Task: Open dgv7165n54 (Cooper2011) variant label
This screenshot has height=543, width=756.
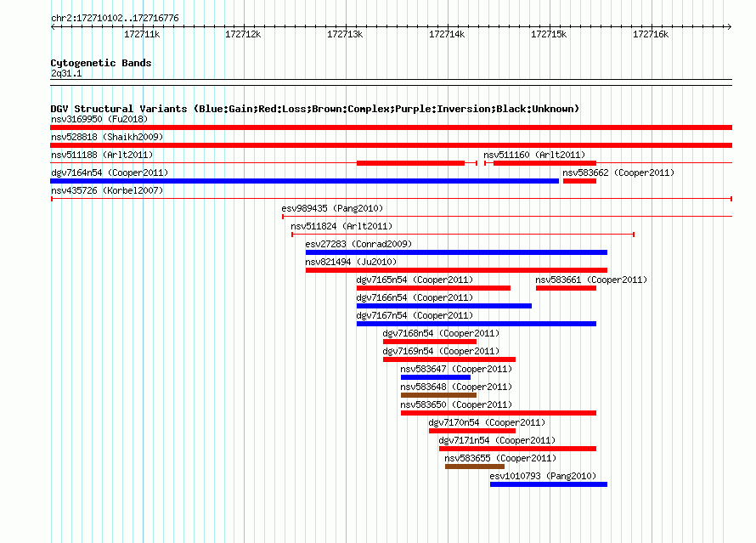Action: (415, 280)
